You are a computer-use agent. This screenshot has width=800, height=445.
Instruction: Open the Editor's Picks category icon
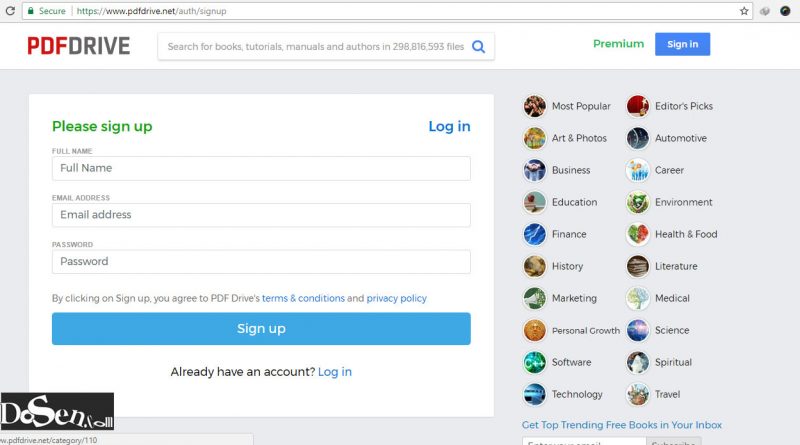tap(638, 106)
